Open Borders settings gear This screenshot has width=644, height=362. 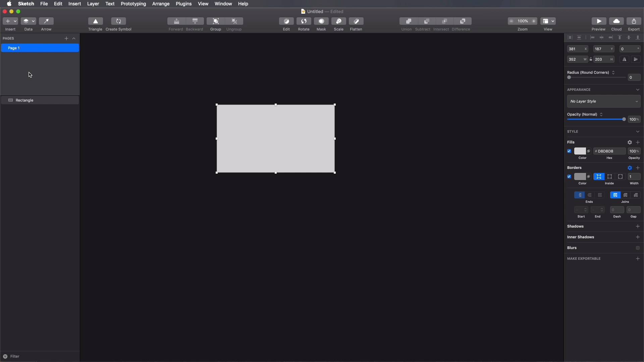coord(630,168)
